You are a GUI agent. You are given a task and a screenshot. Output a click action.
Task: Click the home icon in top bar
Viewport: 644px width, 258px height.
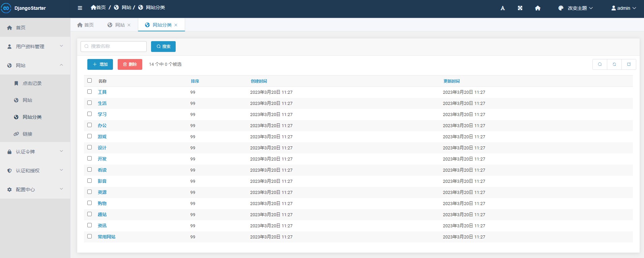pos(538,8)
